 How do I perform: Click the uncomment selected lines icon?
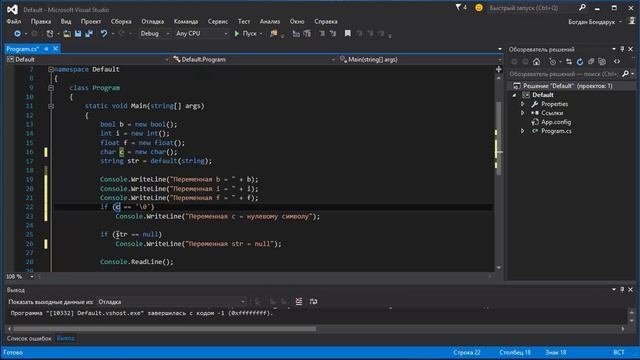click(333, 33)
